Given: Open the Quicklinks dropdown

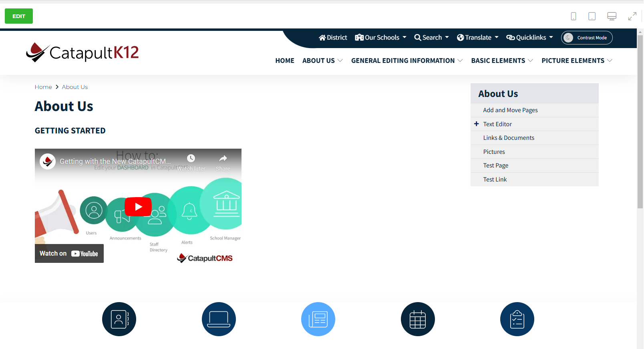Looking at the screenshot, I should pyautogui.click(x=529, y=37).
